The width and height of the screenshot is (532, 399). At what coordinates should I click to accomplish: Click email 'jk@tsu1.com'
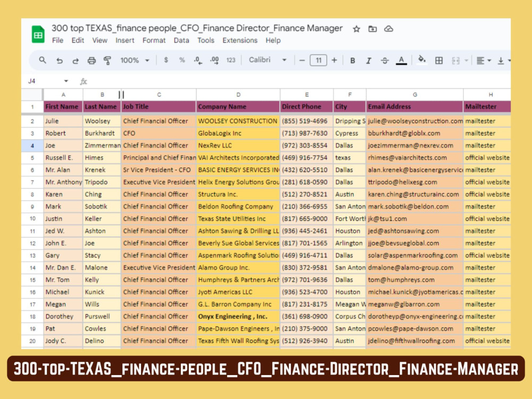pos(414,219)
